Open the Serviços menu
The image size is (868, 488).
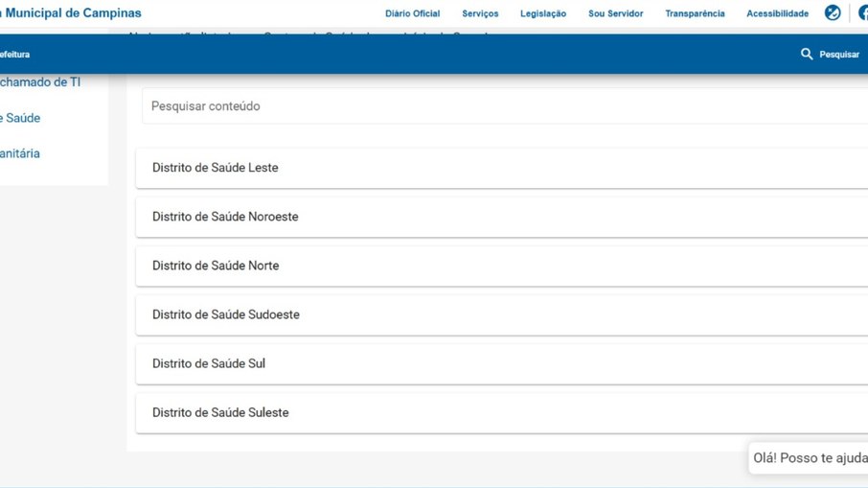tap(480, 13)
